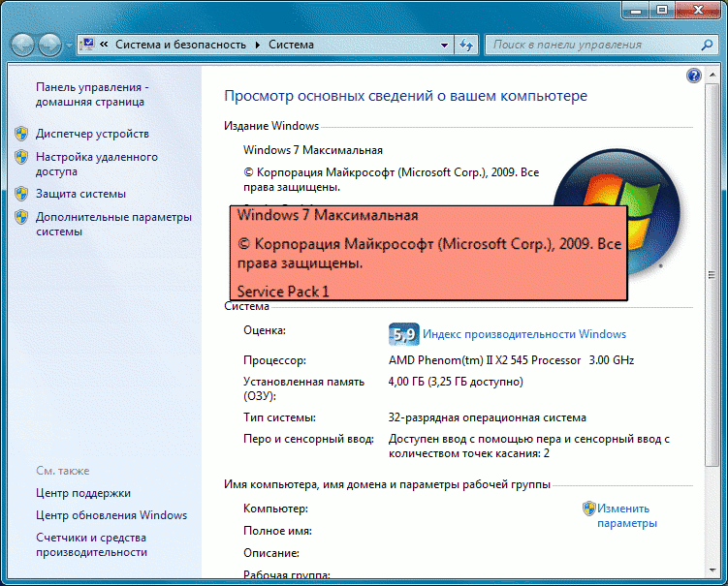Click shield icon beside 'Дополнительные параметры системы'
Image resolution: width=728 pixels, height=586 pixels.
coord(21,217)
